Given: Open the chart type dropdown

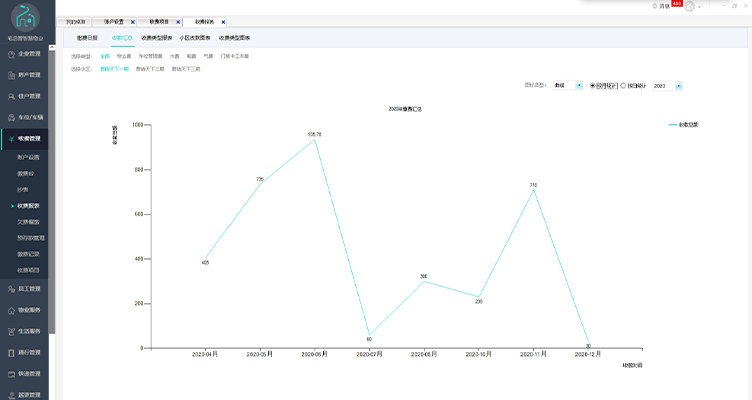Looking at the screenshot, I should point(579,86).
